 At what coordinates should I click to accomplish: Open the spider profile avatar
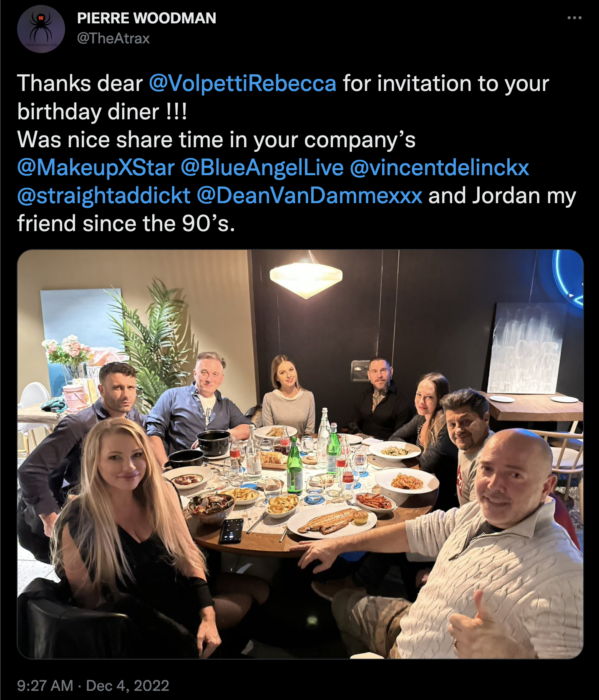pos(41,29)
